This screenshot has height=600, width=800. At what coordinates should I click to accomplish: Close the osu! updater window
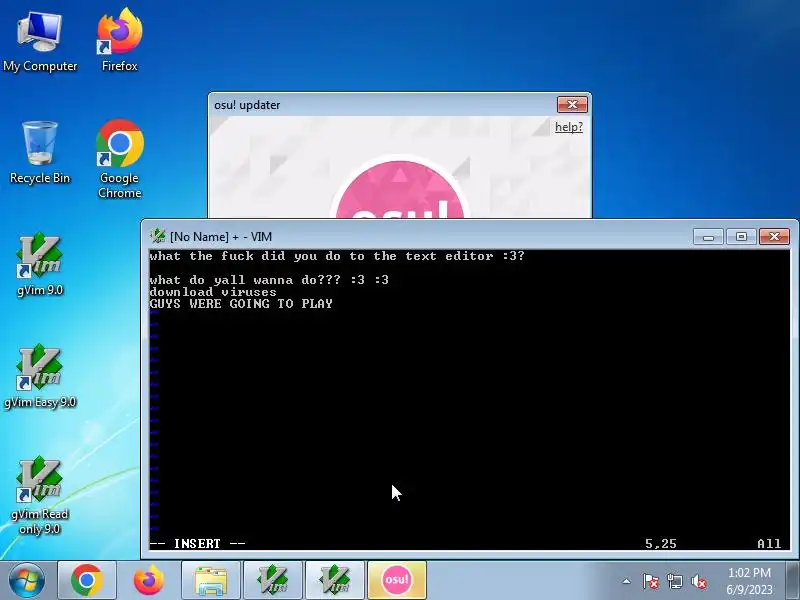[x=572, y=105]
